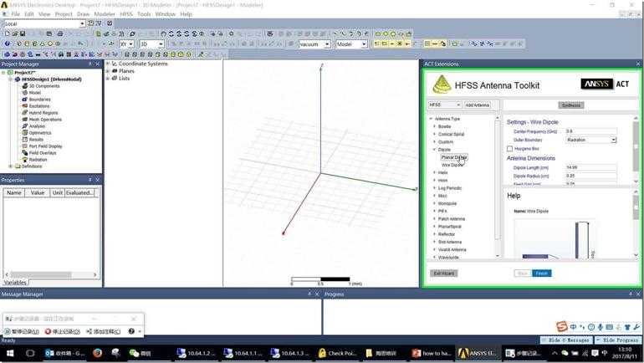
Task: Open the Windows Start menu
Action: pos(10,353)
